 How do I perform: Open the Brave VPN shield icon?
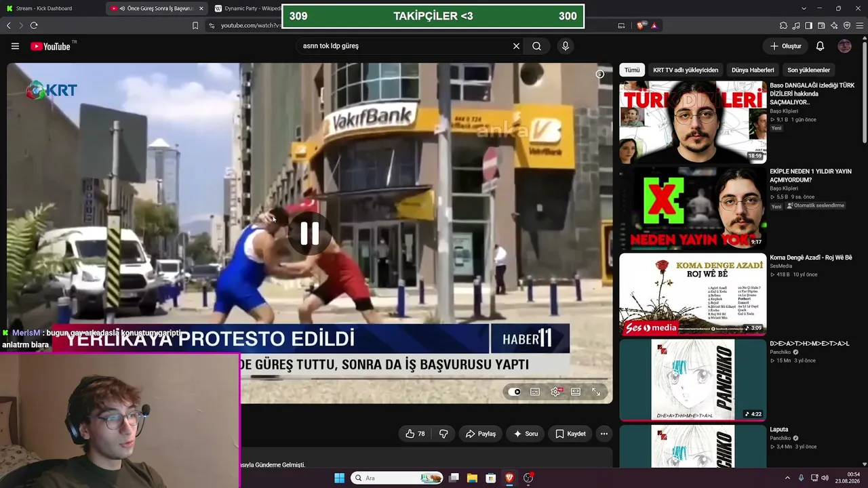coord(847,26)
